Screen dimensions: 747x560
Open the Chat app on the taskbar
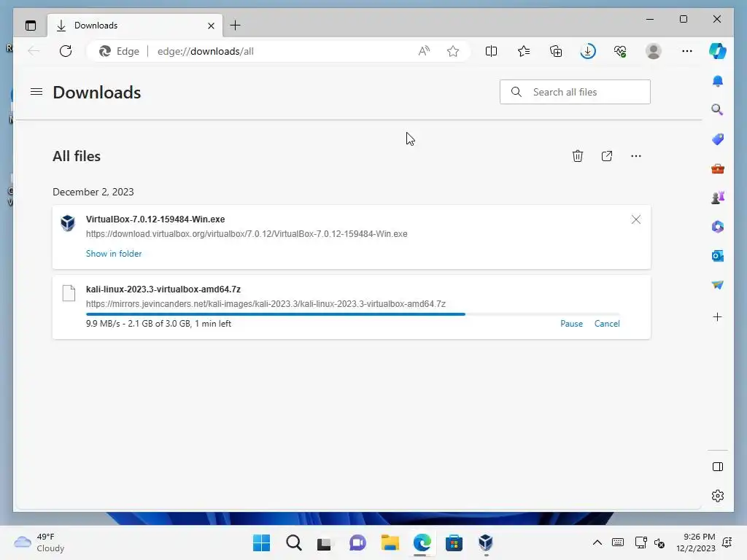pyautogui.click(x=357, y=542)
